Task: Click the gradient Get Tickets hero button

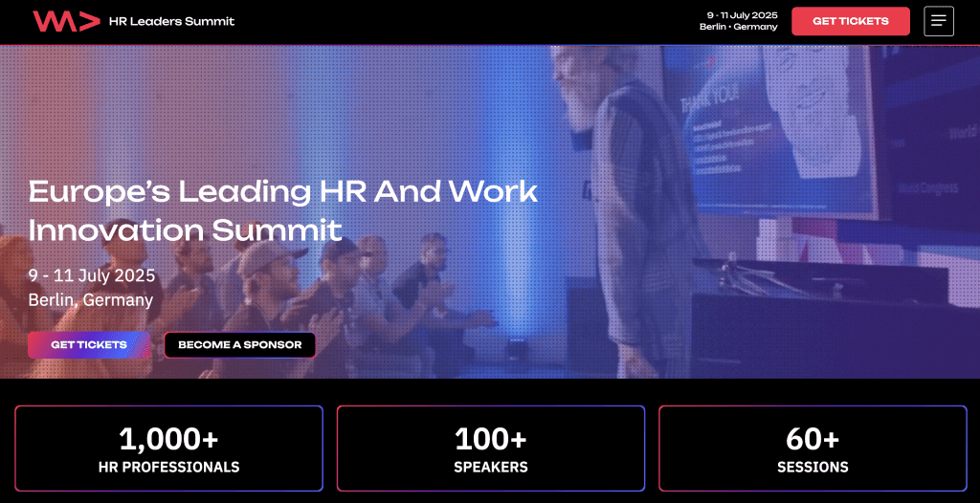Action: point(89,345)
